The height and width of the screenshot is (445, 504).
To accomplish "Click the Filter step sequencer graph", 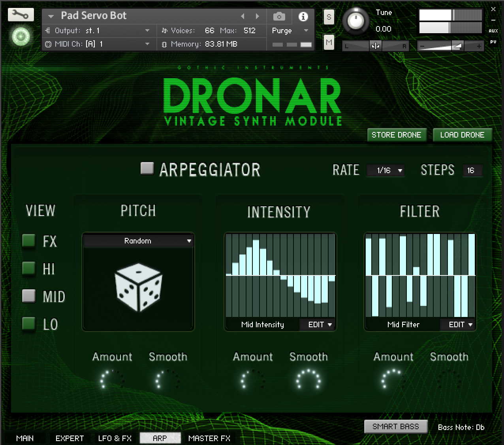I will pos(420,275).
